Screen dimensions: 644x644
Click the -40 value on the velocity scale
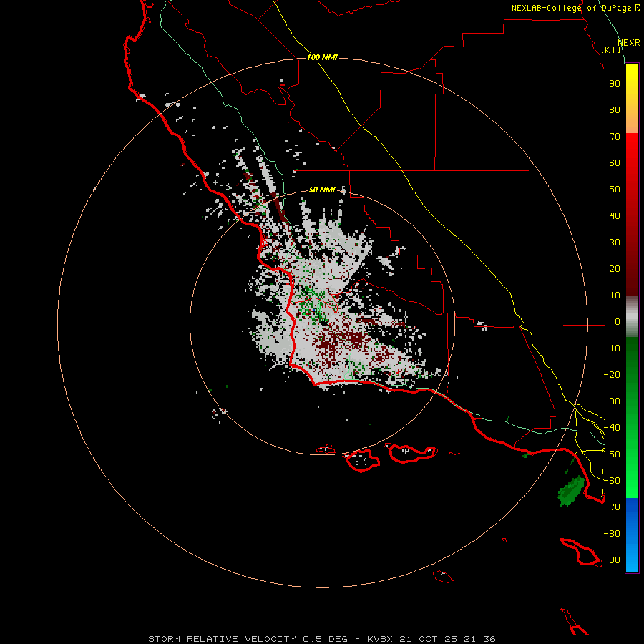tap(612, 428)
